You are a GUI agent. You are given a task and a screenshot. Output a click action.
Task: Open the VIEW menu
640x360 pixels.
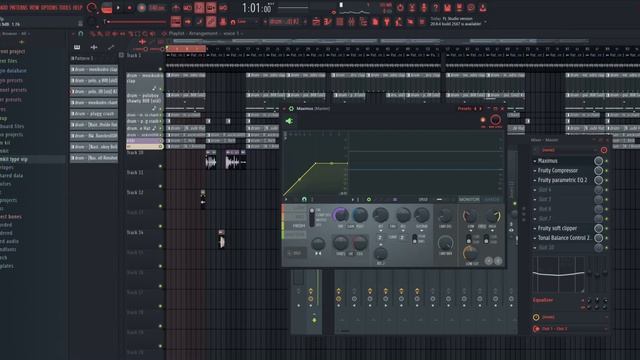(34, 7)
